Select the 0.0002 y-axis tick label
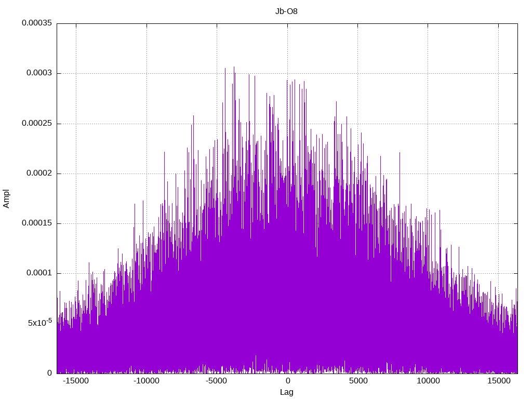 click(x=39, y=173)
